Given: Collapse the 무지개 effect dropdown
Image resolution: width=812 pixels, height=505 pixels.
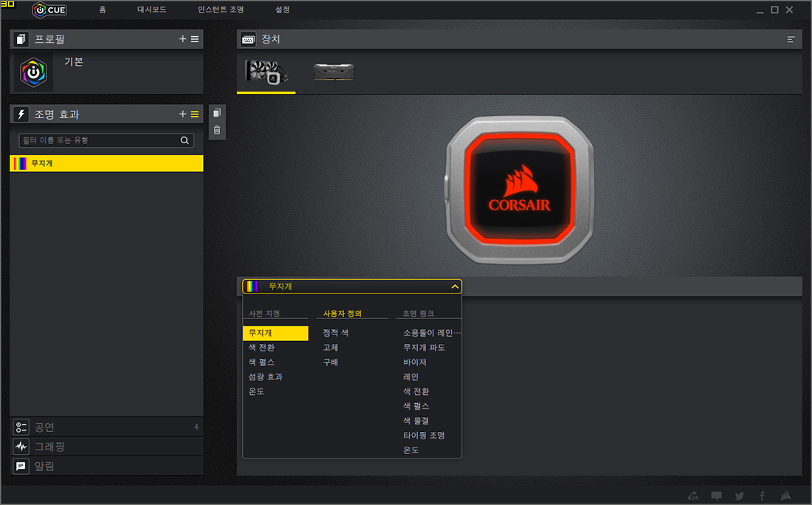Looking at the screenshot, I should (x=455, y=286).
